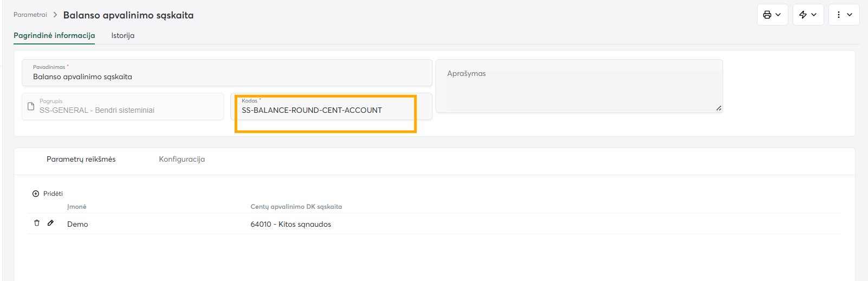Click the three-dot more options icon
The image size is (868, 281).
(839, 15)
